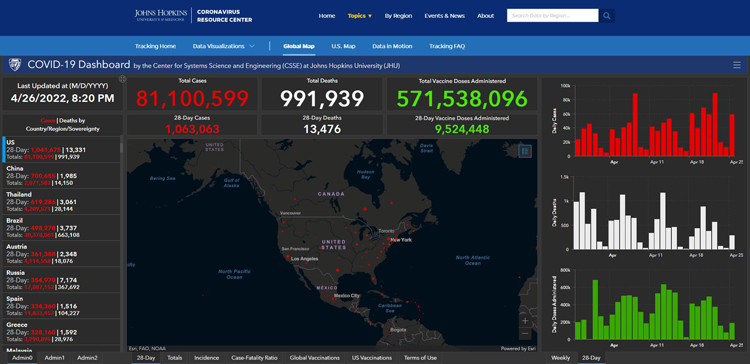750x364 pixels.
Task: Switch charts to the 28-Day tab
Action: coord(592,358)
